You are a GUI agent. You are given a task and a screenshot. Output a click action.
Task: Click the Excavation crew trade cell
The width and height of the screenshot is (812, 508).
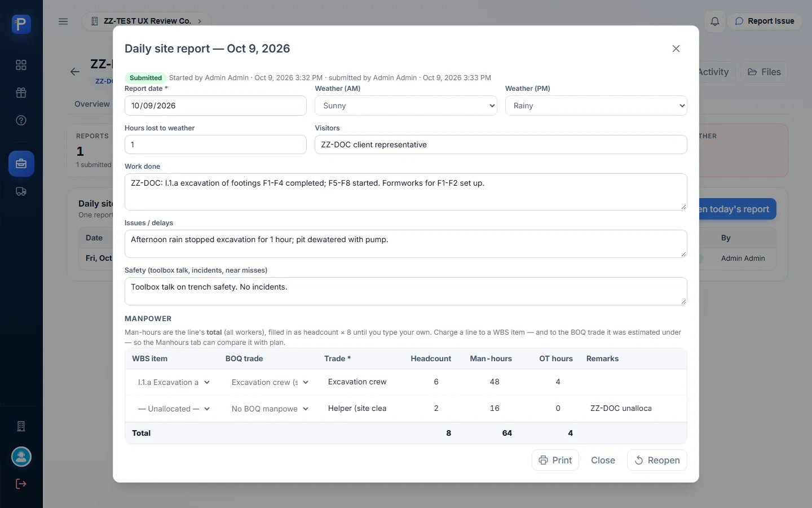tap(358, 382)
